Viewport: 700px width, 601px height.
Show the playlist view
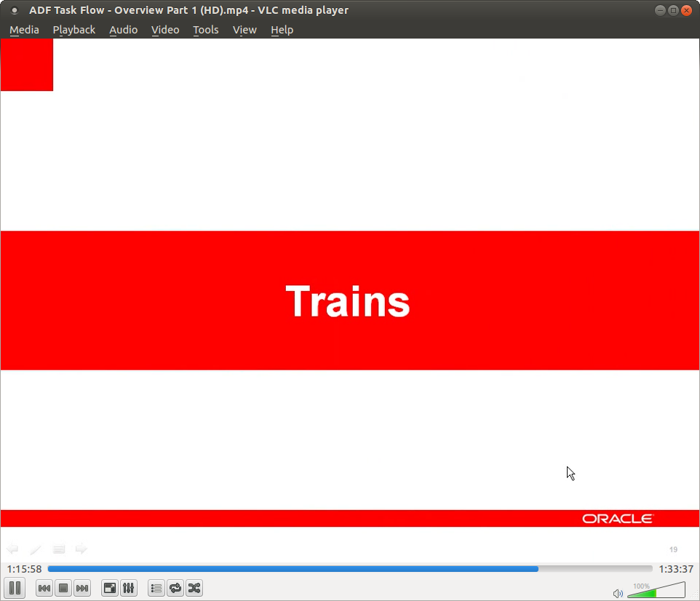coord(156,588)
